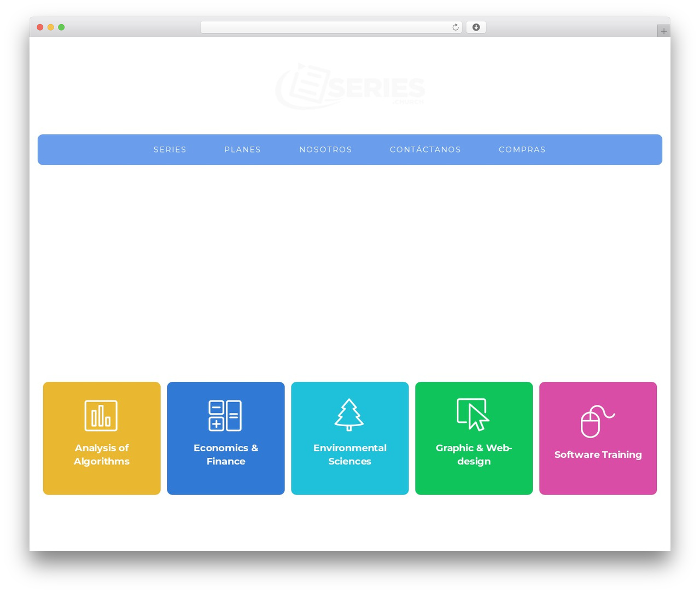Go to the PLANES menu item
Screen dimensions: 700x593
(x=243, y=149)
